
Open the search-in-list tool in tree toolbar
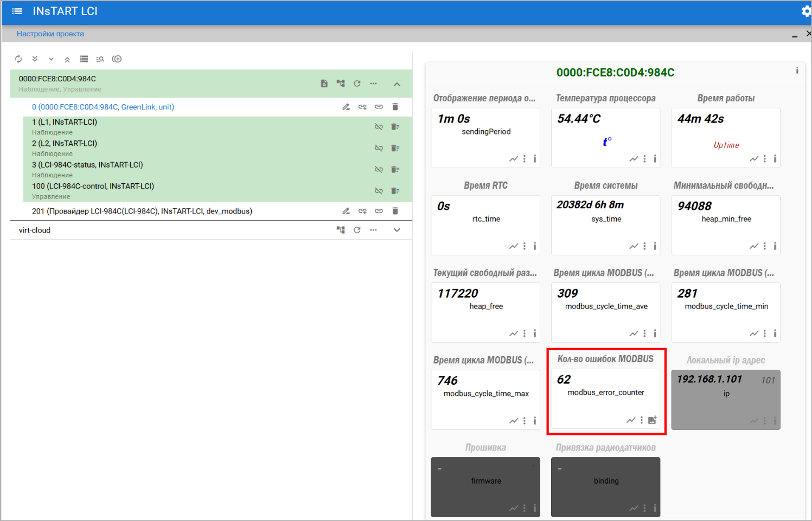[x=100, y=59]
